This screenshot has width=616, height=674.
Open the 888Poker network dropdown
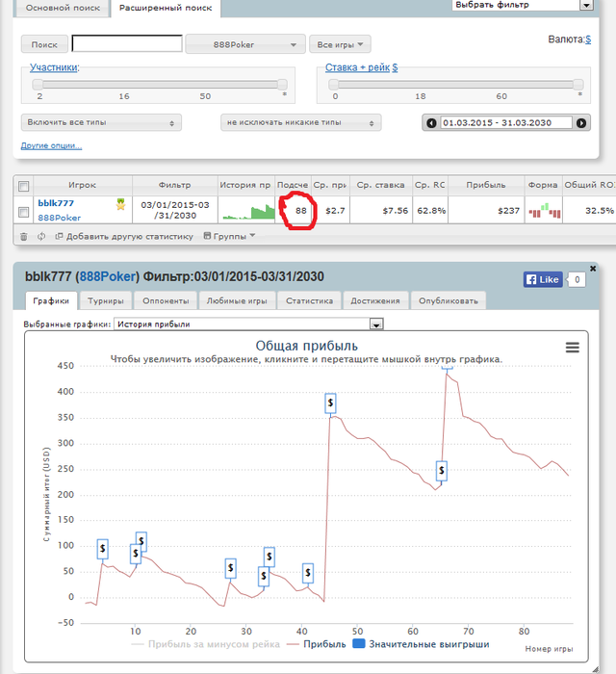tap(245, 44)
